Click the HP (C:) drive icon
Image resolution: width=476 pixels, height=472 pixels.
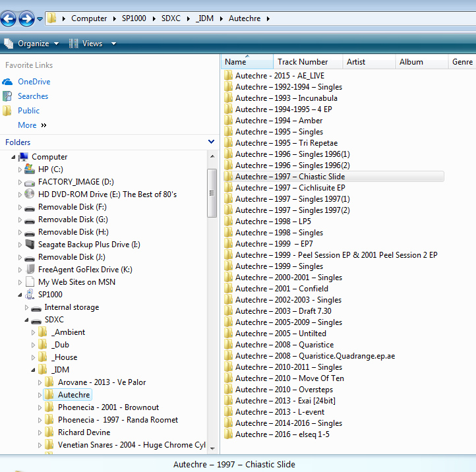(29, 169)
